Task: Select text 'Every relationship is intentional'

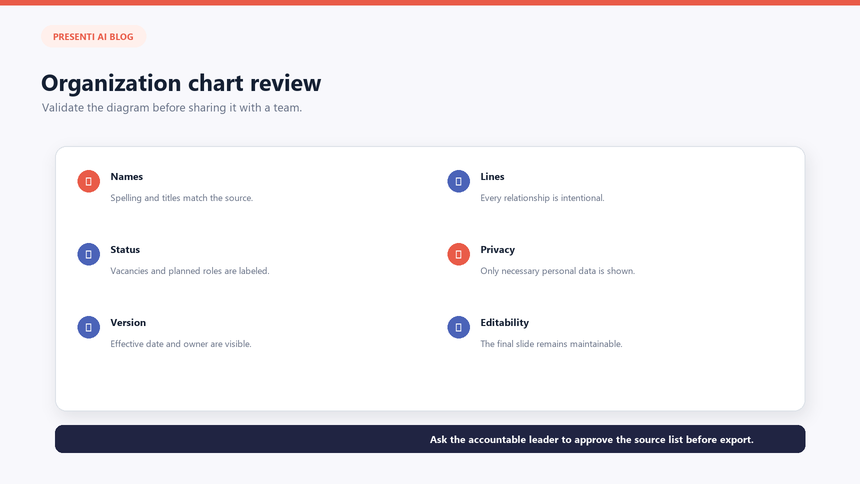Action: point(542,198)
